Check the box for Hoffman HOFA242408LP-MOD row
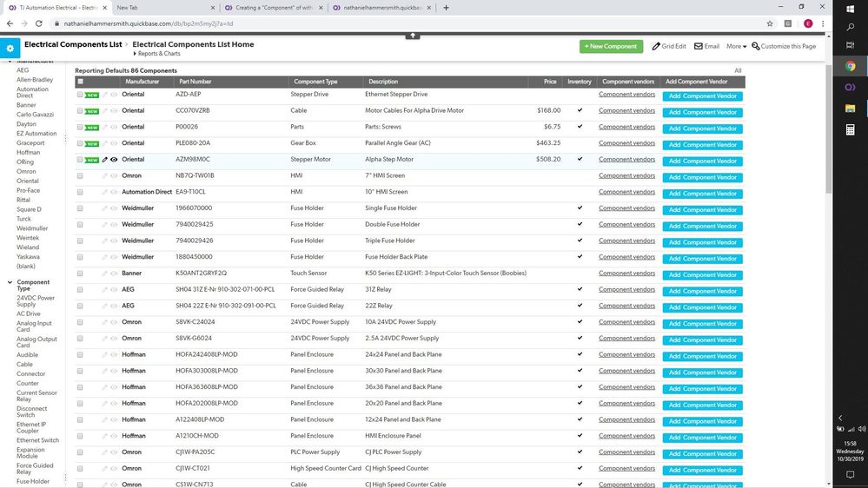 pyautogui.click(x=80, y=354)
